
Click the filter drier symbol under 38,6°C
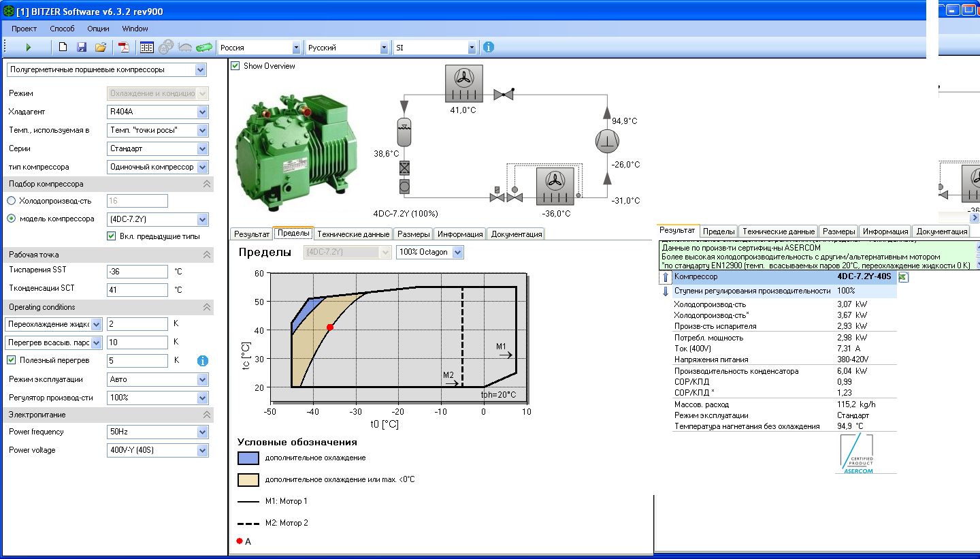click(x=404, y=167)
